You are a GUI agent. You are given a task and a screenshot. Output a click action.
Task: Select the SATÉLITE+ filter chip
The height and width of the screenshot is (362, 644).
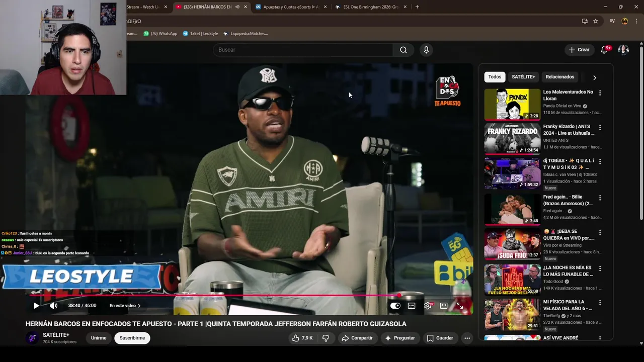coord(523,77)
